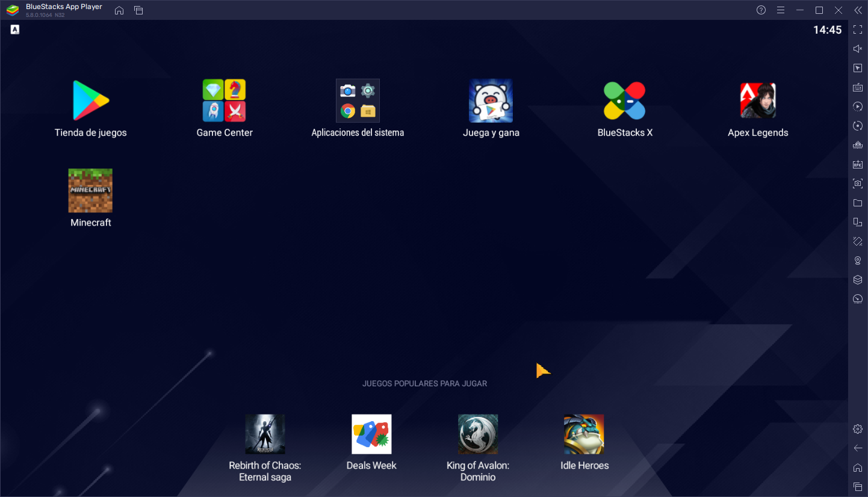Launch Minecraft game
Image resolution: width=868 pixels, height=497 pixels.
(x=90, y=191)
